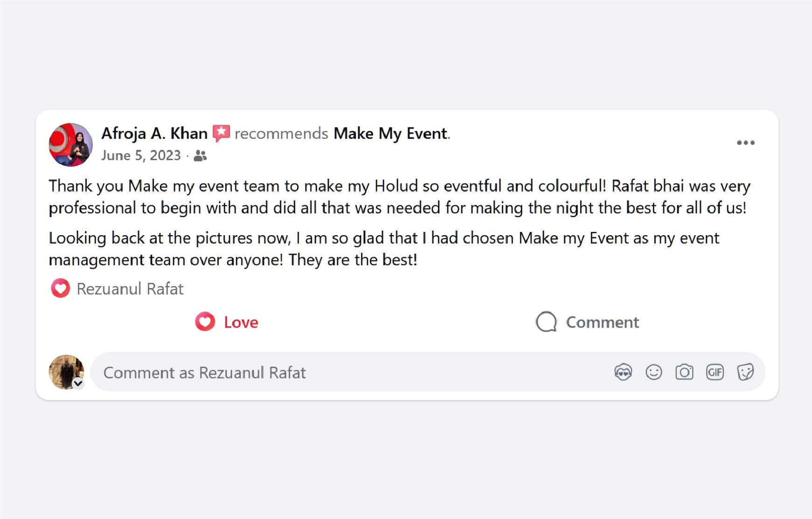Open the post options three-dot menu
The width and height of the screenshot is (812, 519).
(746, 143)
